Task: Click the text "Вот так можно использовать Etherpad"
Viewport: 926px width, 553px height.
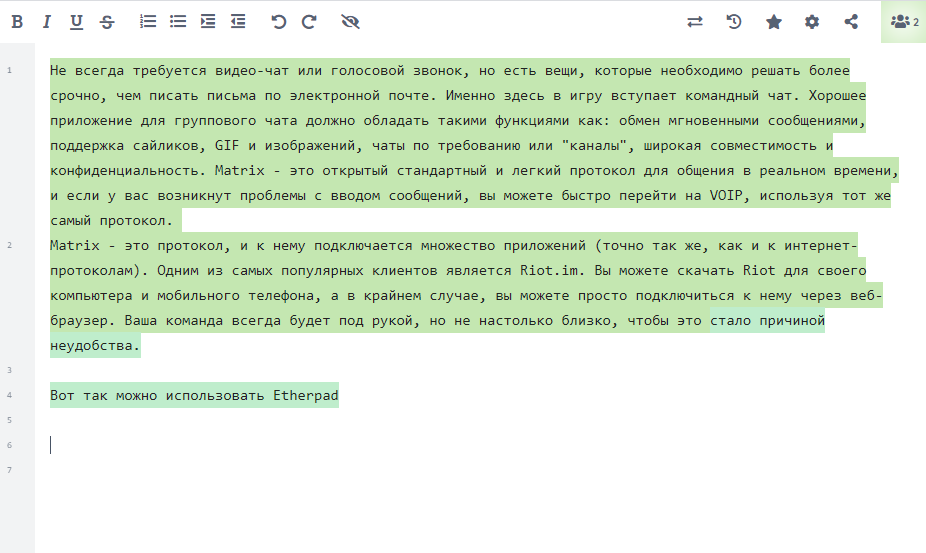Action: [x=194, y=396]
